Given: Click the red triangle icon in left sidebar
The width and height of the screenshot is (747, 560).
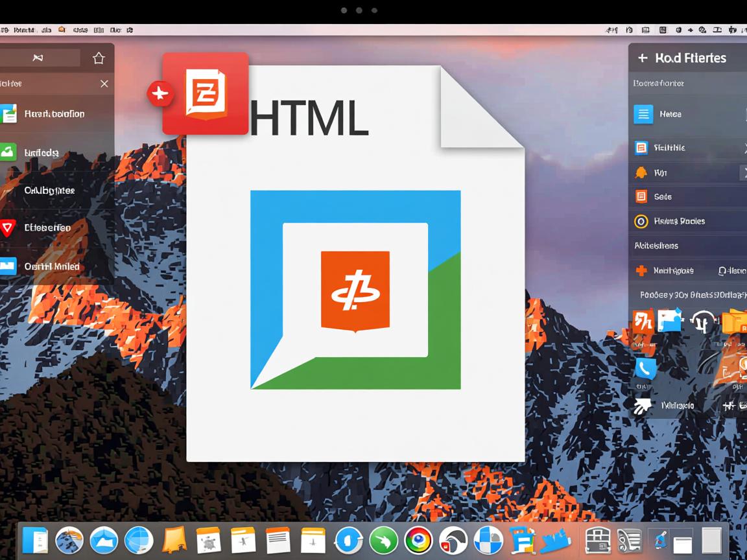Looking at the screenshot, I should coord(7,227).
